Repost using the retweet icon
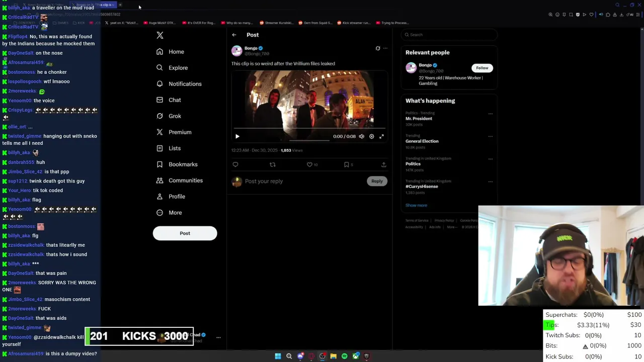This screenshot has height=362, width=644. coord(273,164)
